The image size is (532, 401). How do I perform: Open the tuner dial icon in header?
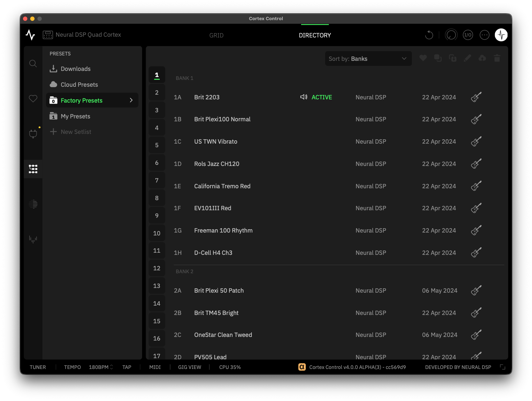[x=451, y=35]
